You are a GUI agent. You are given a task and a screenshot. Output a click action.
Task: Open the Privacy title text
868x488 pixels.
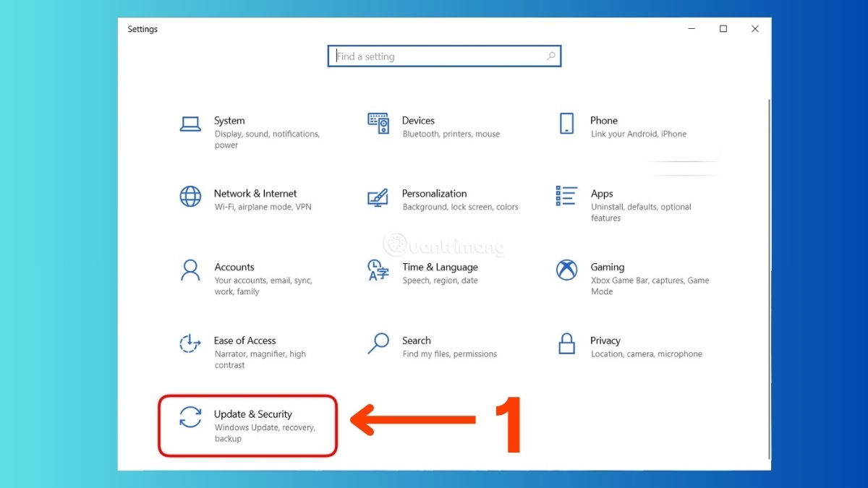tap(605, 341)
